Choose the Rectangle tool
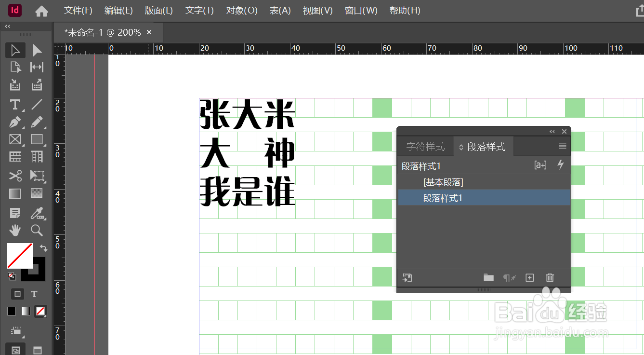Screen dimensions: 644x355 (37, 140)
